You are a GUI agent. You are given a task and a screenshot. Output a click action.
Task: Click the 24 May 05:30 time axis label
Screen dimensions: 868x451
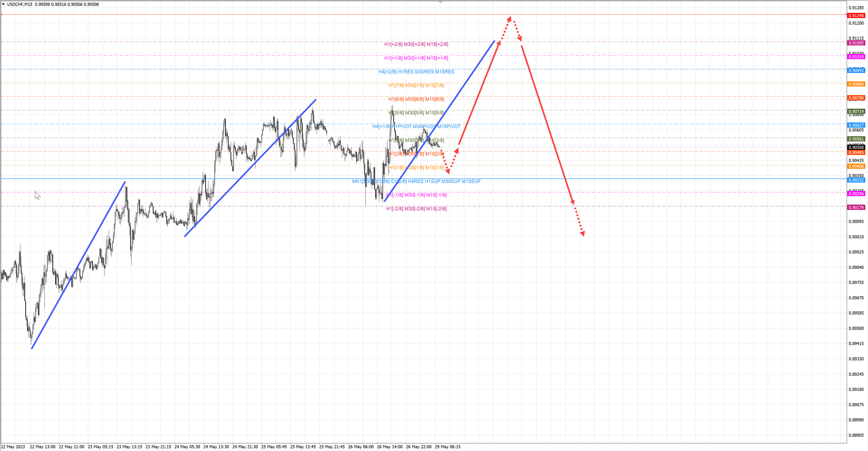[x=187, y=447]
